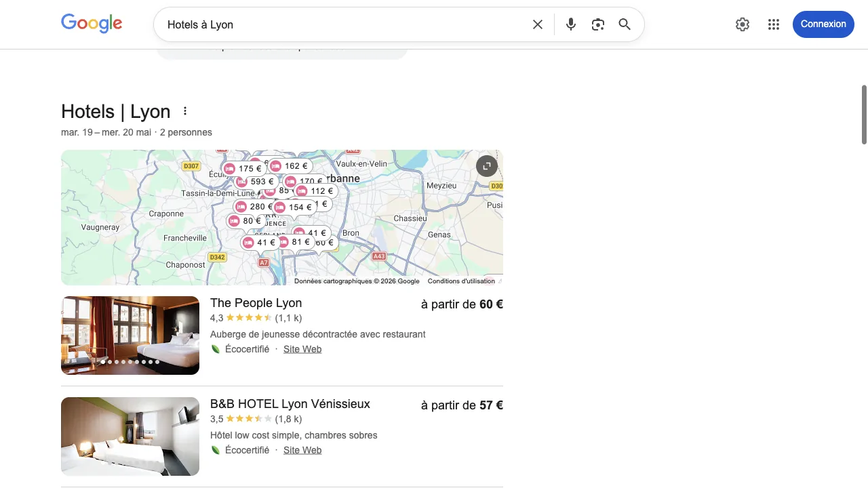Click 'à partir de 57 €' price

coord(462,405)
